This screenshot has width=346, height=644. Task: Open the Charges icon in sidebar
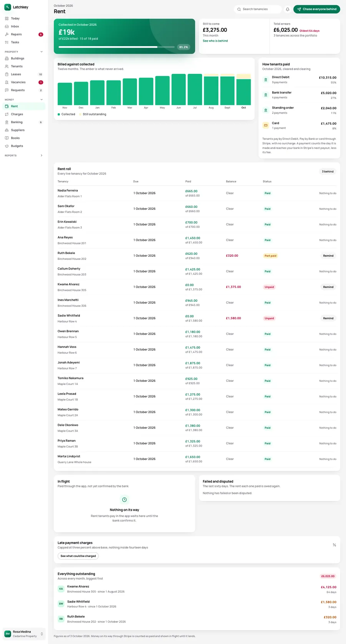[7, 114]
